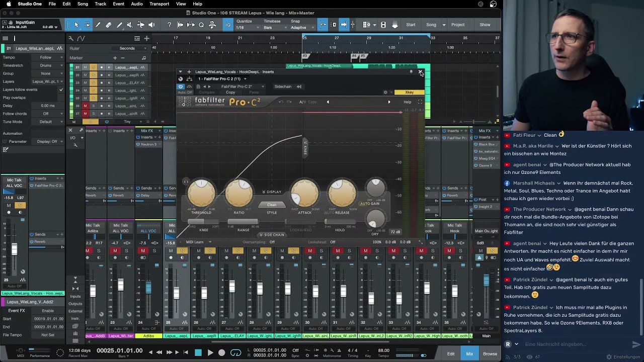Toggle FabFilter Pro-C 2 power bypass

180,86
